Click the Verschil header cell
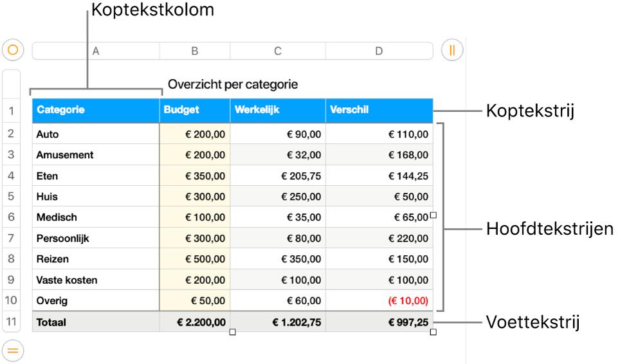 379,110
